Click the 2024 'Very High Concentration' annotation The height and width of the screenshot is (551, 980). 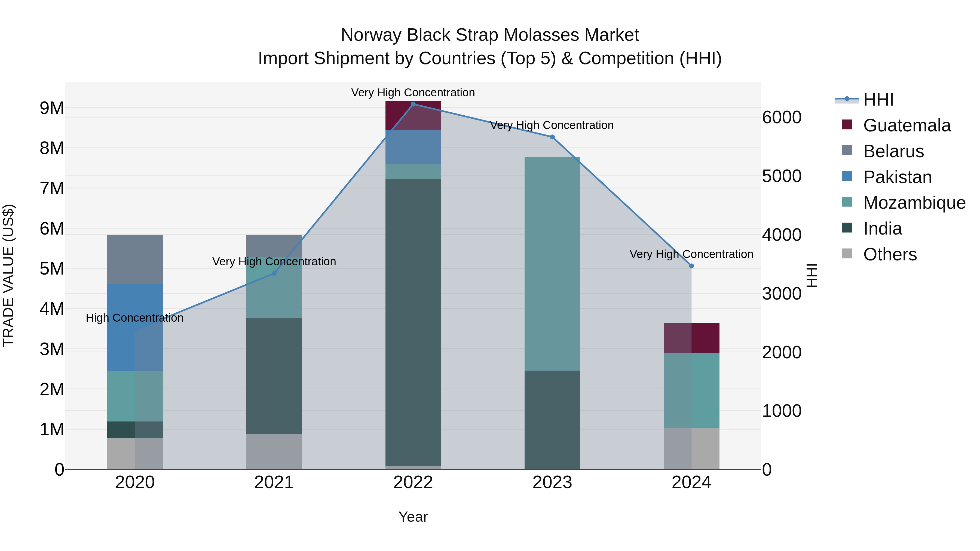coord(691,254)
